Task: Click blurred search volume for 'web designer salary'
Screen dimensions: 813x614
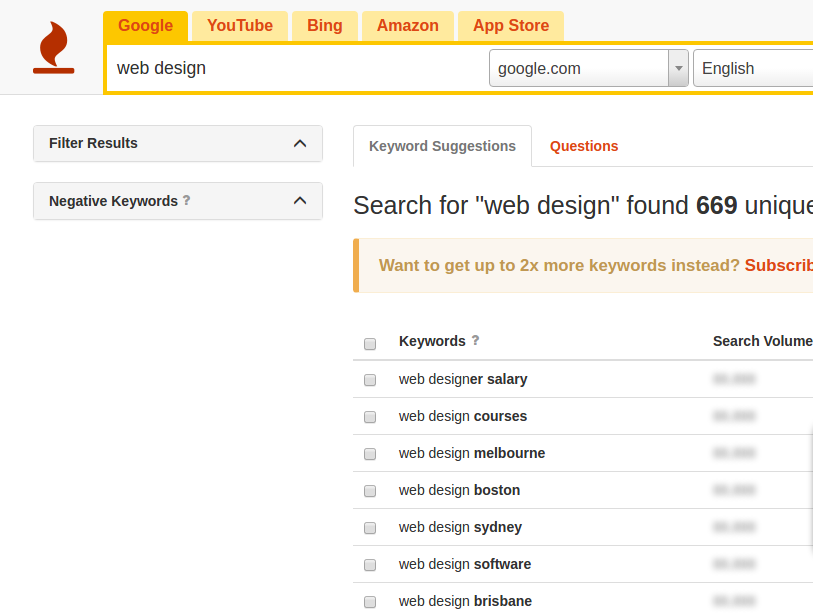Action: (734, 379)
